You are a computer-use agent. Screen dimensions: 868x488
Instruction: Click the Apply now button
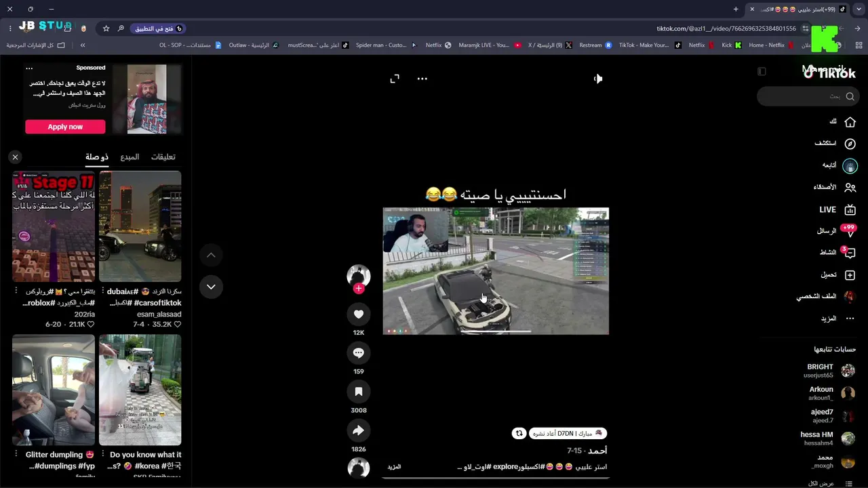point(65,127)
